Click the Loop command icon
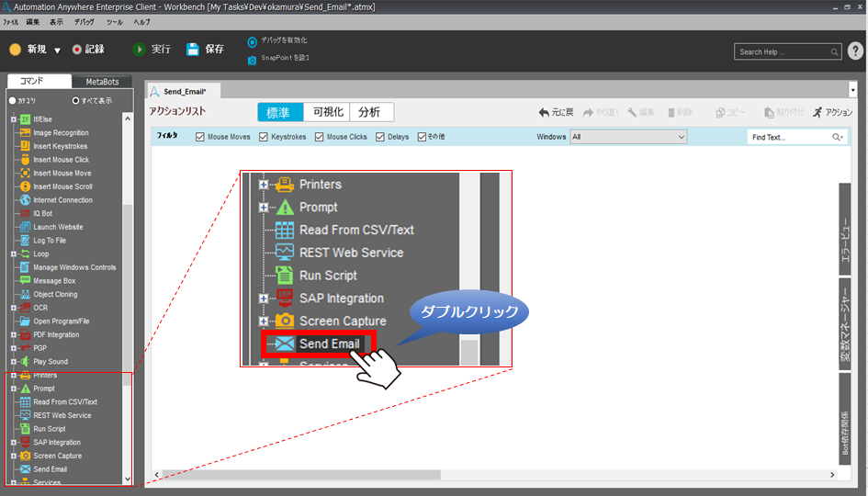The width and height of the screenshot is (868, 496). 25,254
